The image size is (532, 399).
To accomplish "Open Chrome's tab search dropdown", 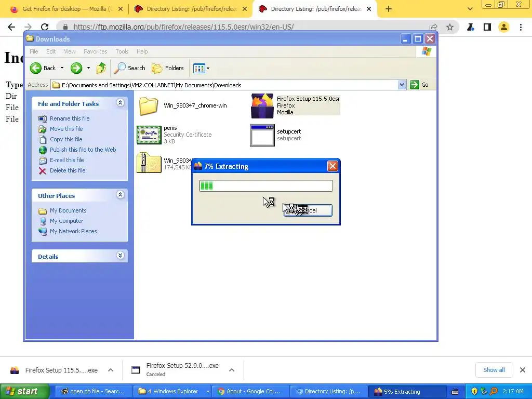I will tap(470, 9).
